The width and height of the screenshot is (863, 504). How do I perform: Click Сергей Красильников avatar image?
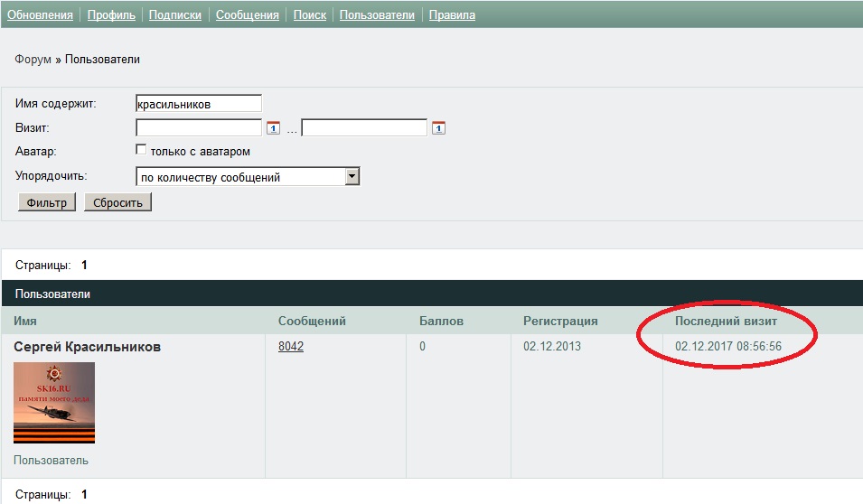54,403
